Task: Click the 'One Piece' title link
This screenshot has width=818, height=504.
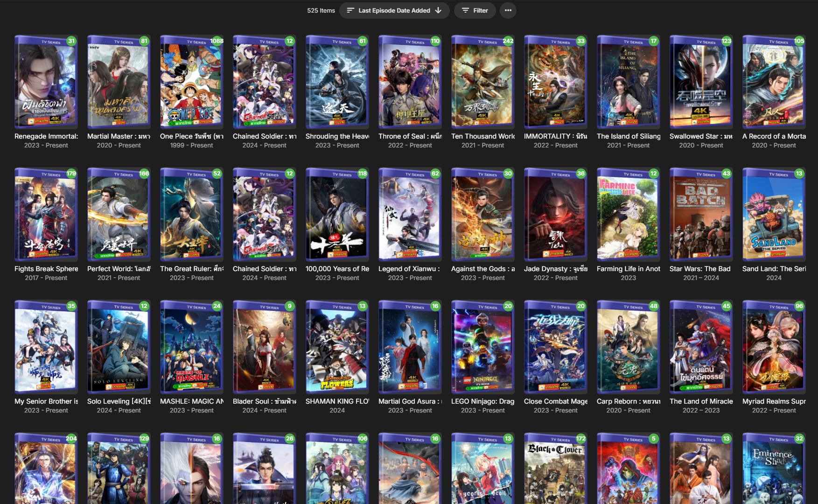Action: pos(192,136)
